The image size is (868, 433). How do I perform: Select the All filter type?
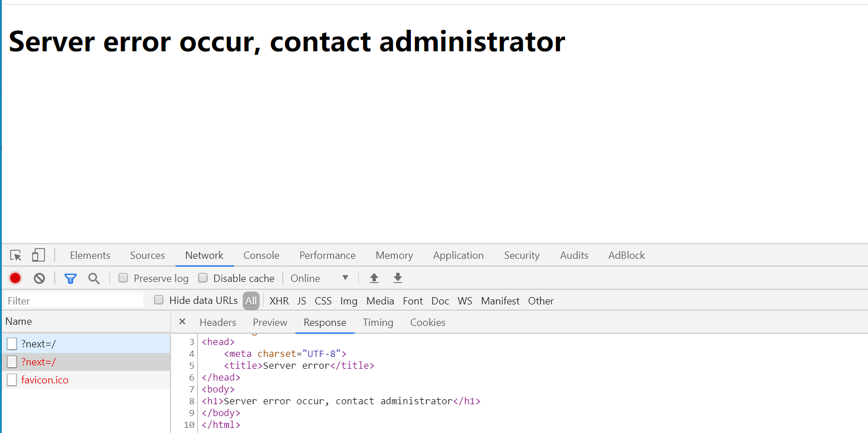pos(251,301)
